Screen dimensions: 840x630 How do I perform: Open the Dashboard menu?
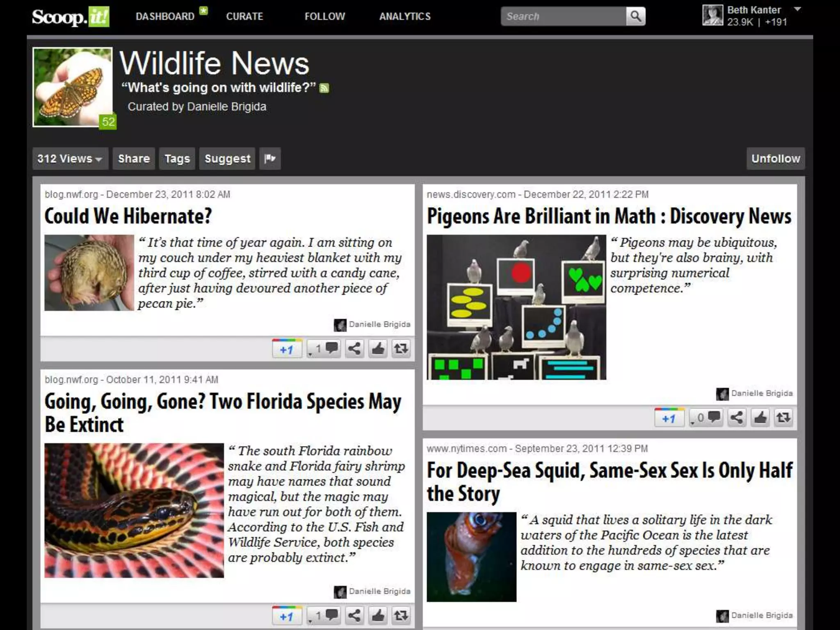click(x=165, y=16)
